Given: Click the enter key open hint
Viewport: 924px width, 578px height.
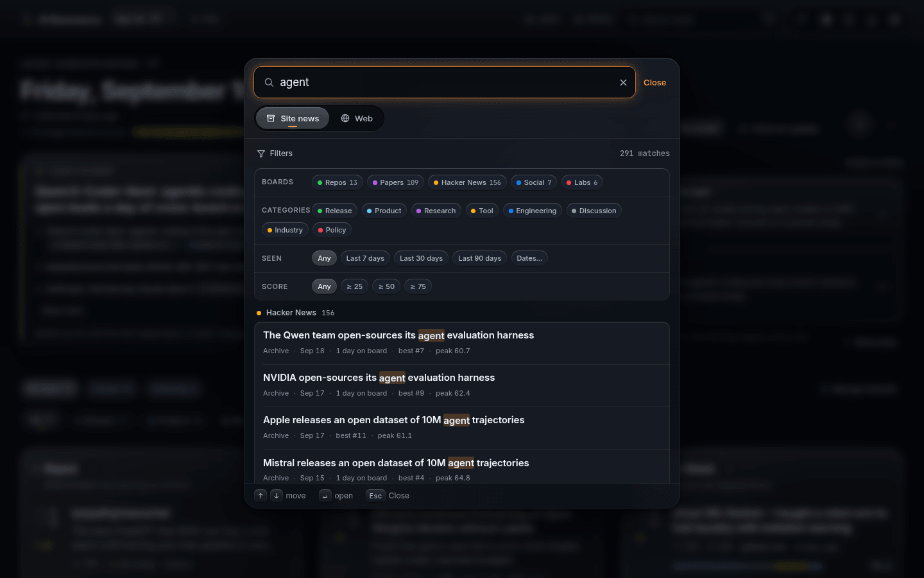Looking at the screenshot, I should coord(325,496).
